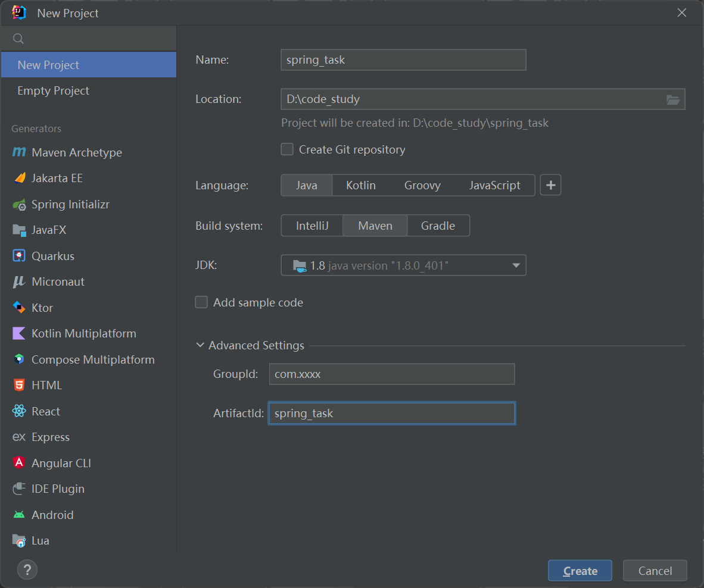
Task: Click the Jakarta EE generator icon
Action: pyautogui.click(x=19, y=178)
